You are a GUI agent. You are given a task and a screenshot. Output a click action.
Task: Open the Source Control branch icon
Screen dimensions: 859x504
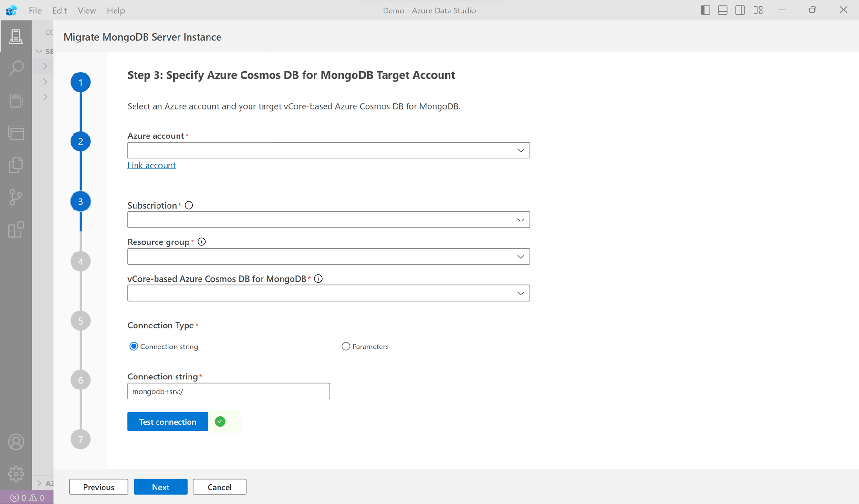(x=16, y=197)
